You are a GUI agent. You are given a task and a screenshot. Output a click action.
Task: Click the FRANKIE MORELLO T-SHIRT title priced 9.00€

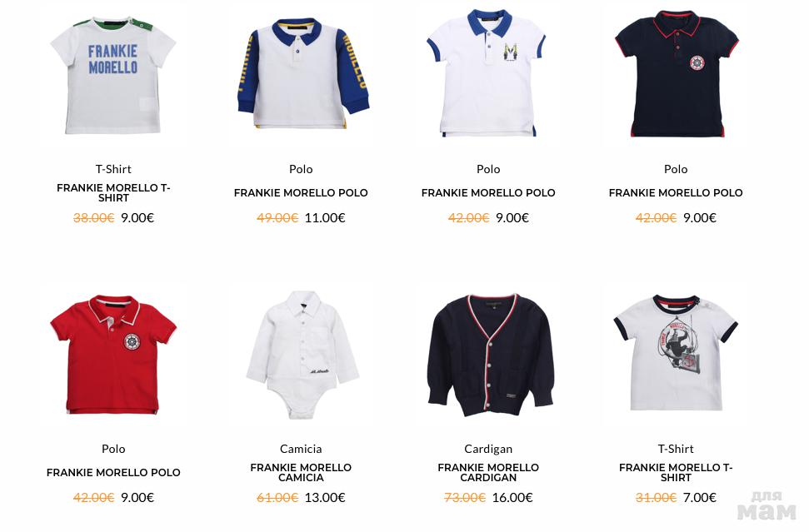[x=113, y=193]
